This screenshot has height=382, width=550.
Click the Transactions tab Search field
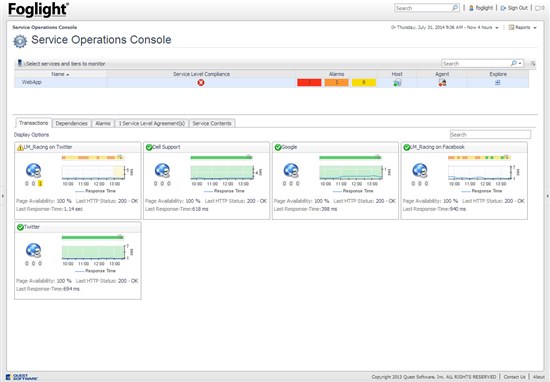tap(490, 135)
